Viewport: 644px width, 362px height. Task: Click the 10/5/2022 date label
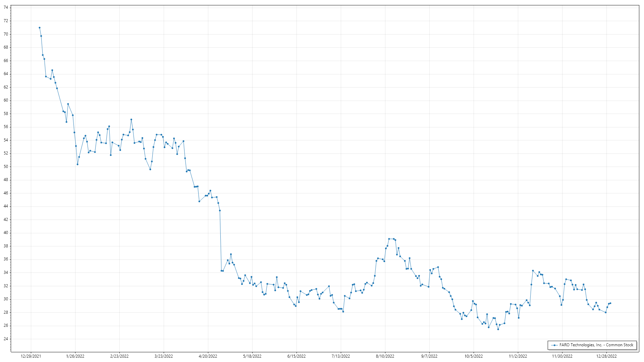point(474,356)
